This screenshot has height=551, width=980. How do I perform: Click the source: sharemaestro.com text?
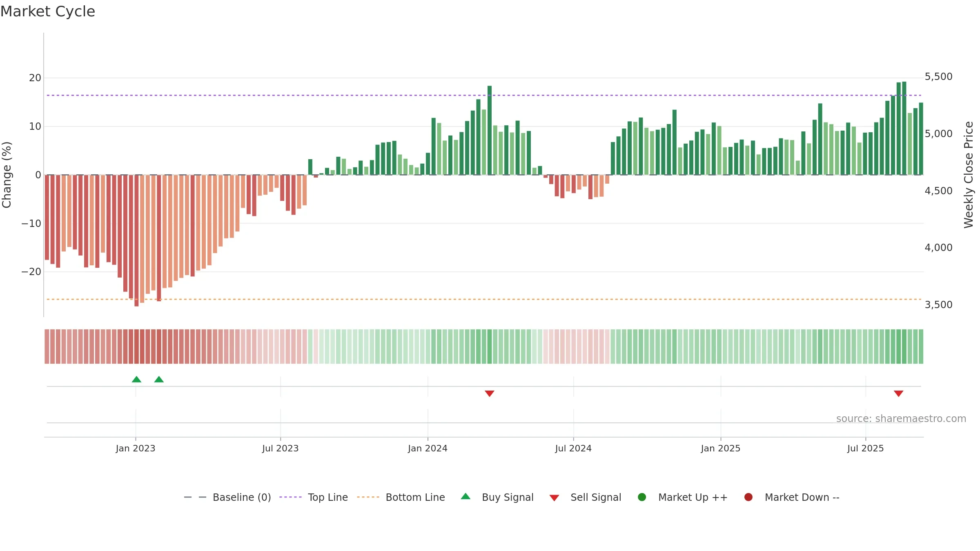[x=901, y=418]
